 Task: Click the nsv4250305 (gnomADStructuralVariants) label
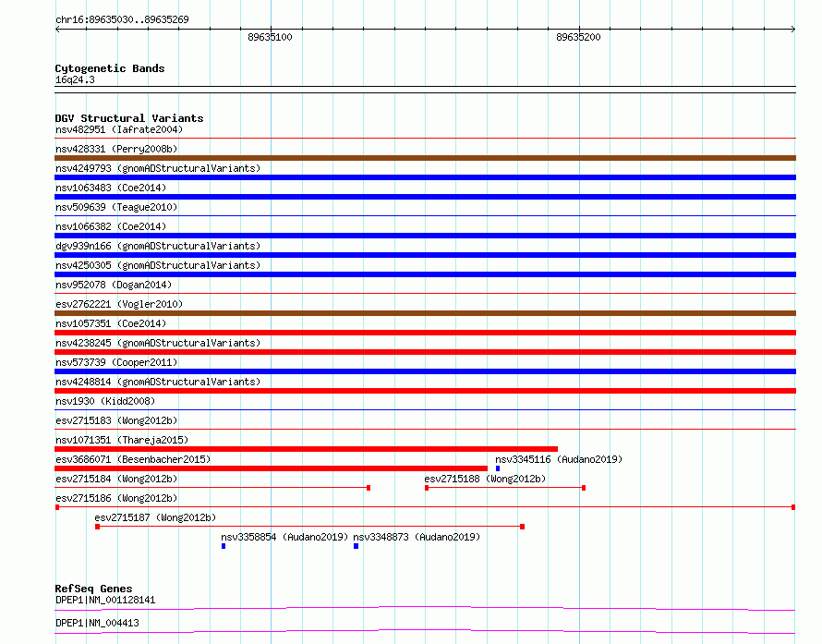pos(158,265)
